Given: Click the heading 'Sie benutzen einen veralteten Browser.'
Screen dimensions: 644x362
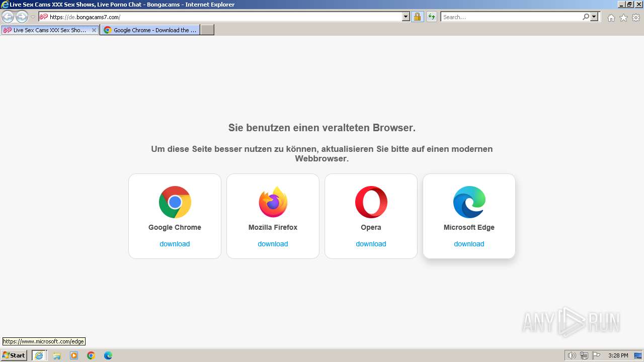Looking at the screenshot, I should pyautogui.click(x=322, y=128).
